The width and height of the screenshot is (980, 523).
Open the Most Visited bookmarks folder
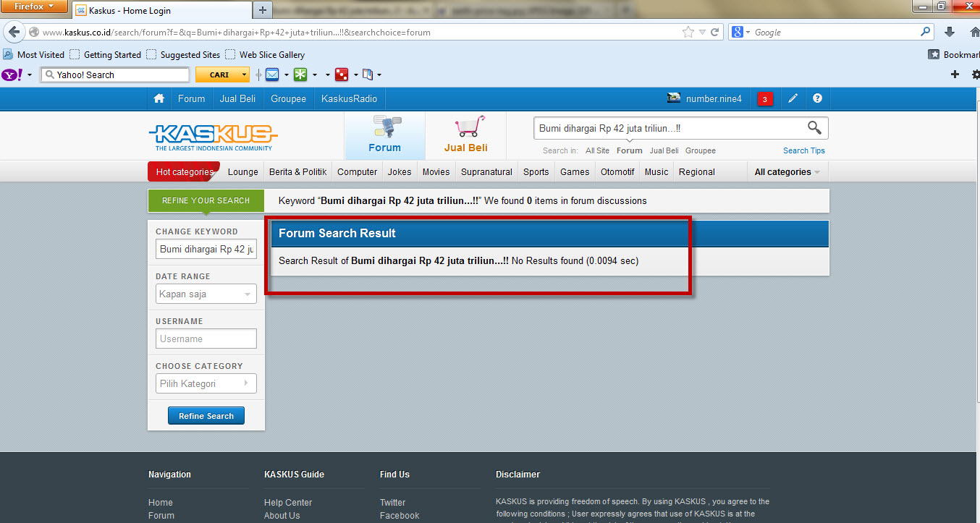[x=34, y=54]
